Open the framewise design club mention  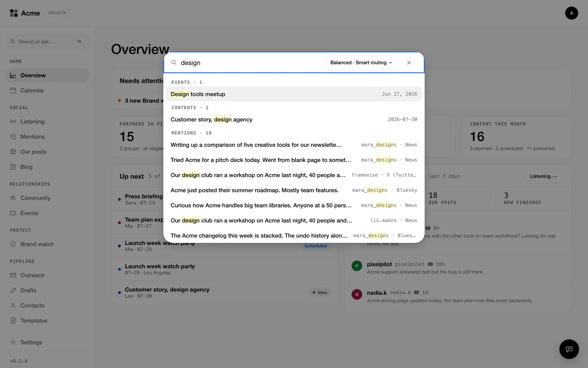[294, 175]
